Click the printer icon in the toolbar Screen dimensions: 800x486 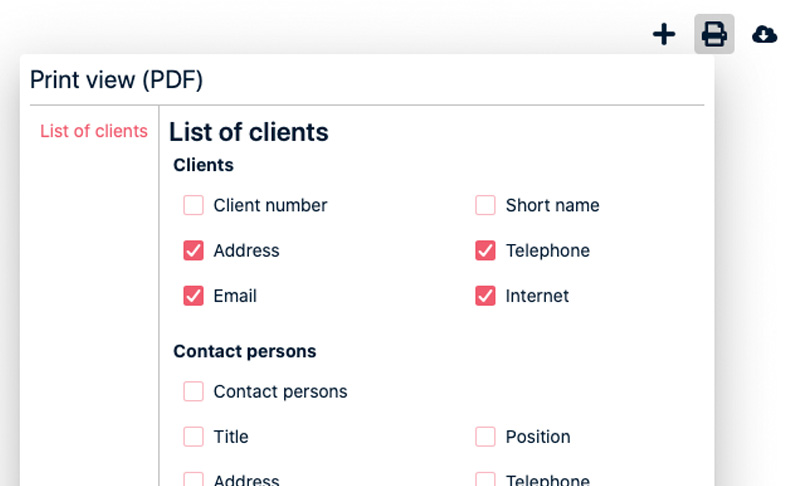pos(714,35)
